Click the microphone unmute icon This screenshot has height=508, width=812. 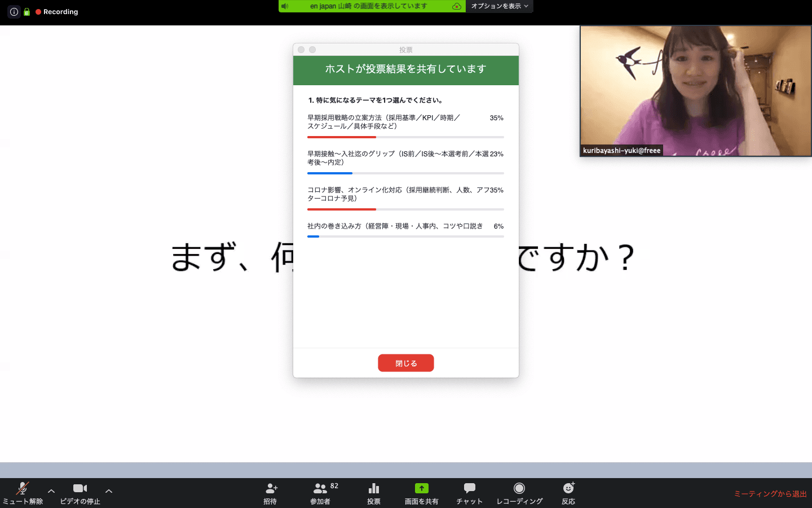click(x=23, y=488)
